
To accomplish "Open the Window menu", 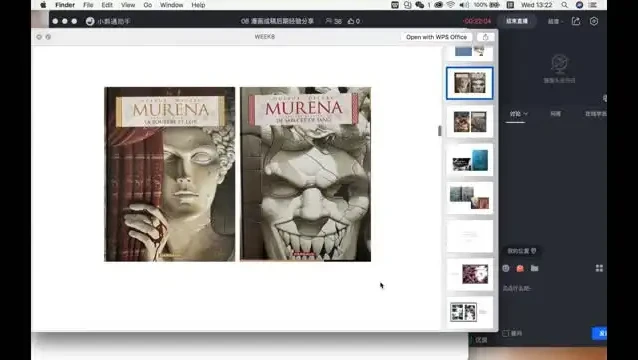I will tap(171, 5).
